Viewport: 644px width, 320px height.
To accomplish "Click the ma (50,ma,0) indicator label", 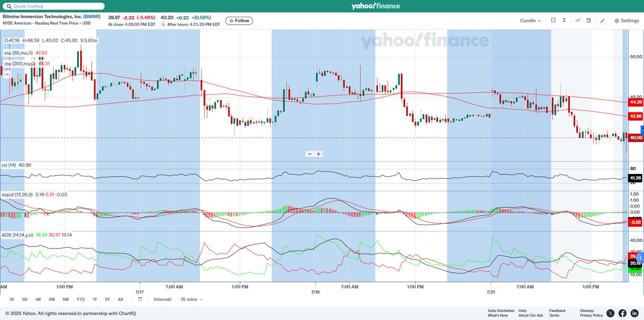I will click(x=19, y=53).
